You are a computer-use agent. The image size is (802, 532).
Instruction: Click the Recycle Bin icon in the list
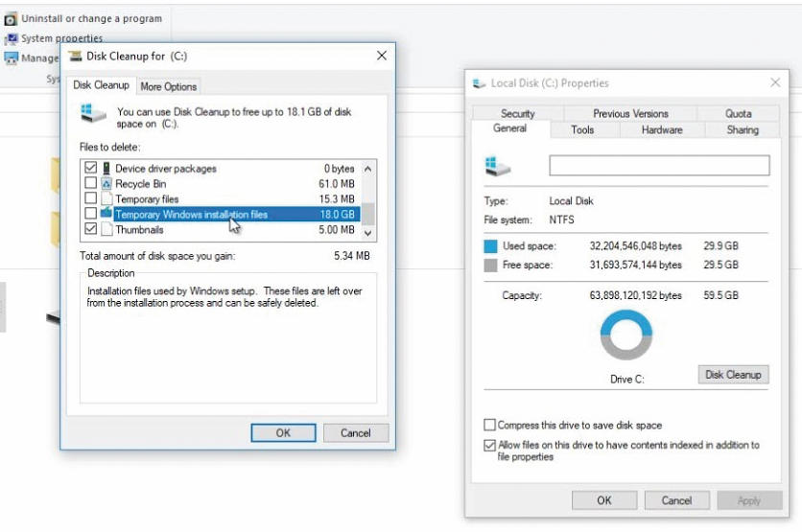pos(106,183)
